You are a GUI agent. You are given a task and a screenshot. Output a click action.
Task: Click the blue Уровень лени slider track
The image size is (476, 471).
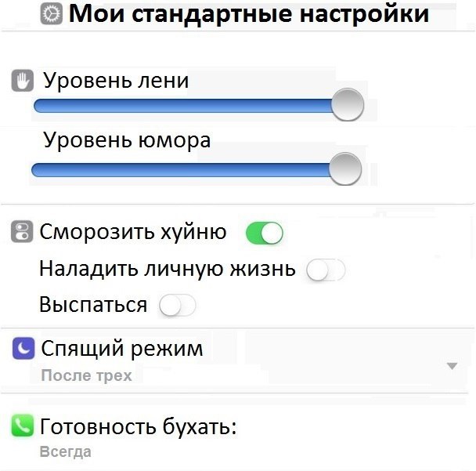(180, 105)
